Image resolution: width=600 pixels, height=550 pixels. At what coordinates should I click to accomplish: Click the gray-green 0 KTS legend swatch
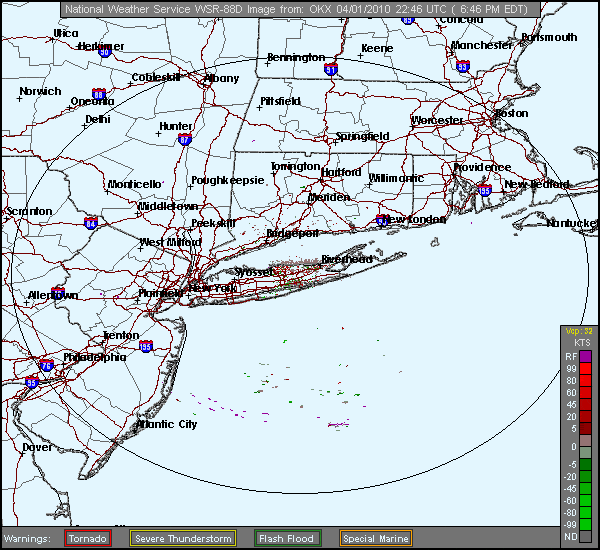coord(585,452)
